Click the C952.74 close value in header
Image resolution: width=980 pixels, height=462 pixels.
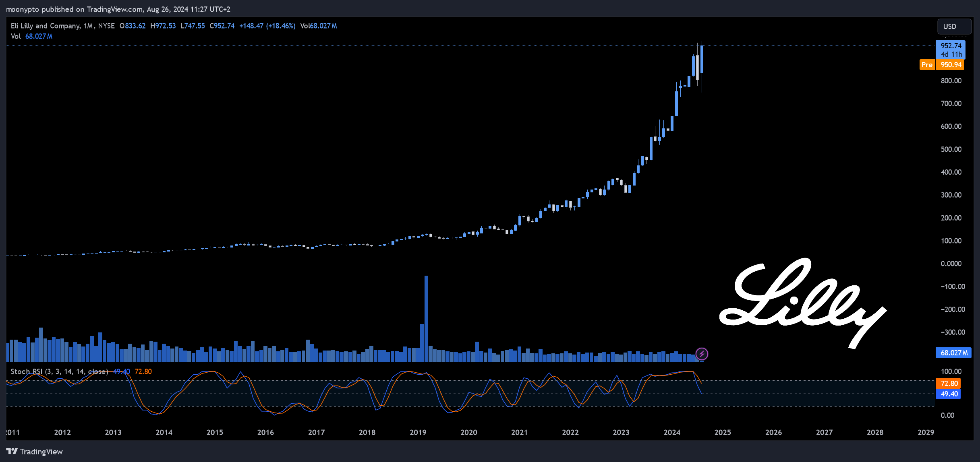click(x=222, y=26)
